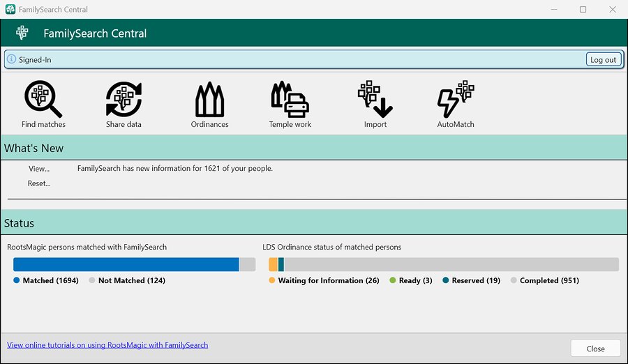The height and width of the screenshot is (364, 628).
Task: Open the Share data tool
Action: pyautogui.click(x=124, y=104)
